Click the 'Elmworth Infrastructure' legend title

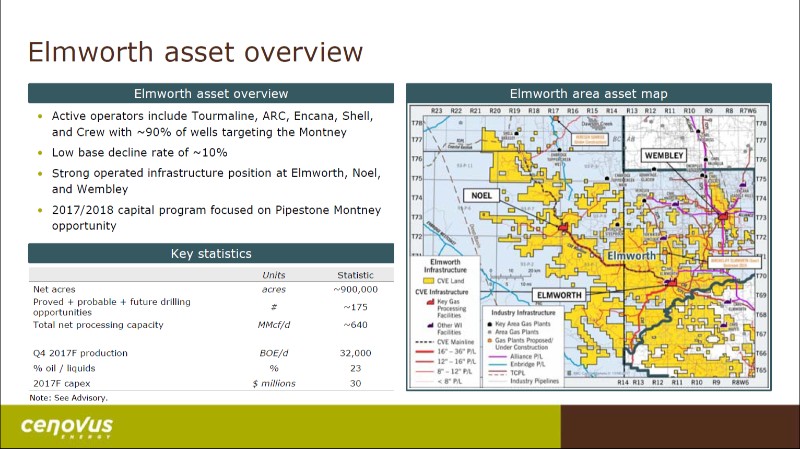pyautogui.click(x=445, y=266)
